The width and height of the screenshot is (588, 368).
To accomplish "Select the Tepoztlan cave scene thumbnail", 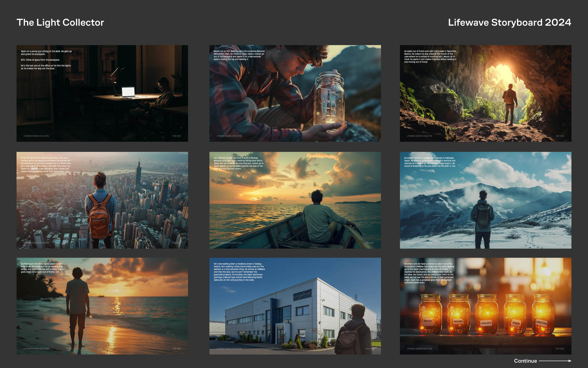I will pos(485,93).
